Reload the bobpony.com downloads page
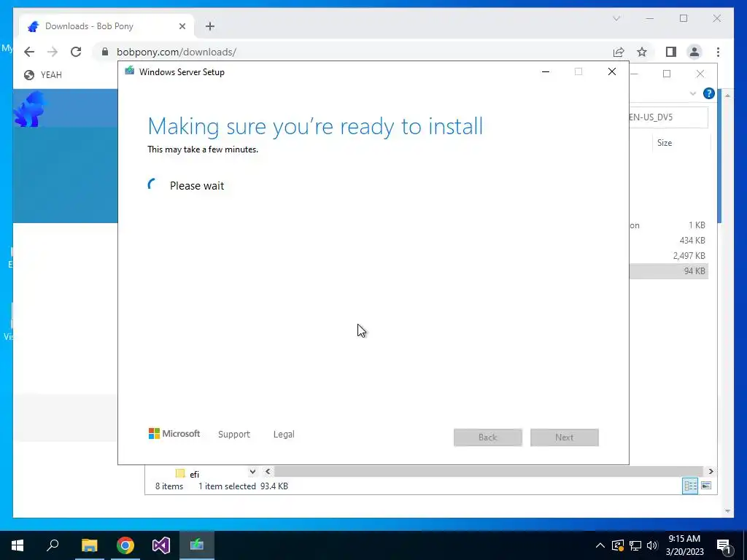 [76, 52]
